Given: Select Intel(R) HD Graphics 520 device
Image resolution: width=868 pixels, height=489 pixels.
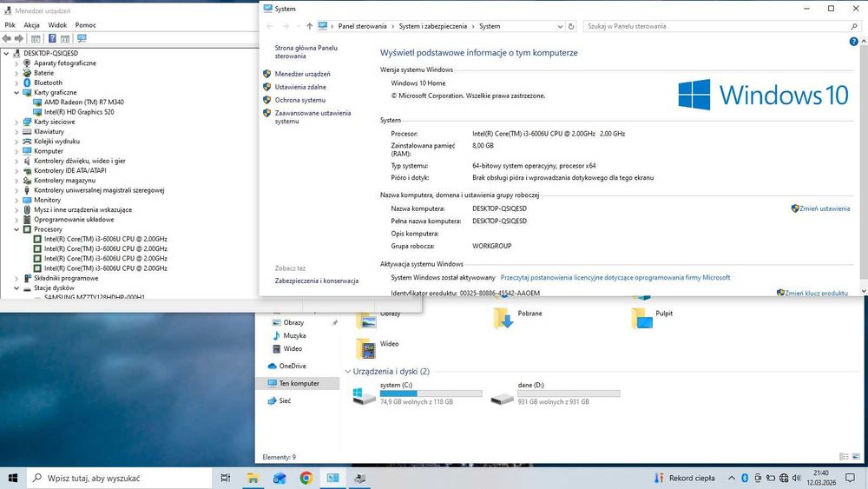Looking at the screenshot, I should pos(79,112).
